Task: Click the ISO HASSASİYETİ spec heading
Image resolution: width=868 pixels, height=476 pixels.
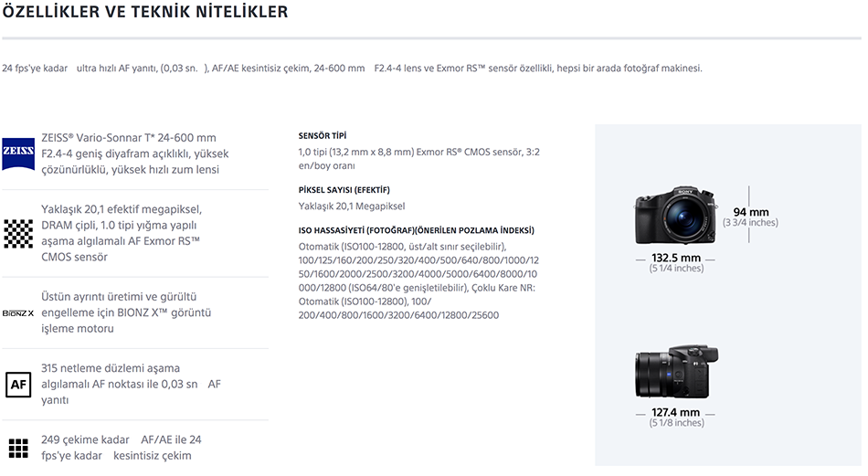Action: pyautogui.click(x=417, y=230)
